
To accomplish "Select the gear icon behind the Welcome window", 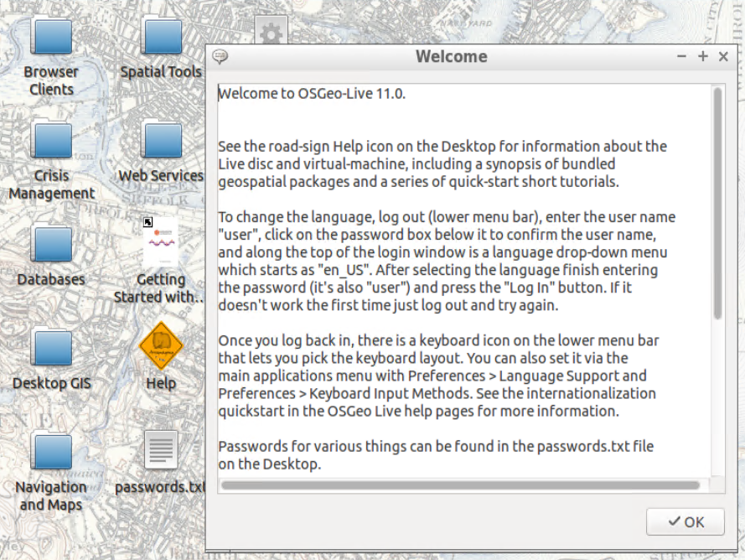I will point(271,31).
